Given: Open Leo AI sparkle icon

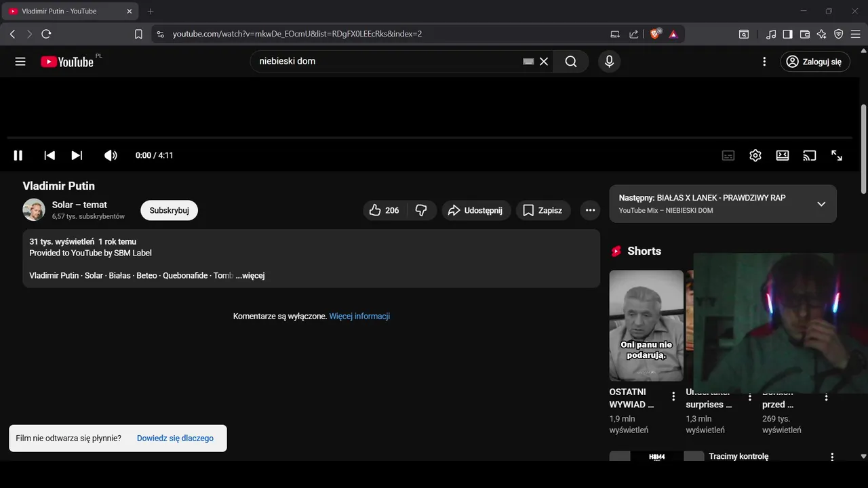Looking at the screenshot, I should coord(821,34).
